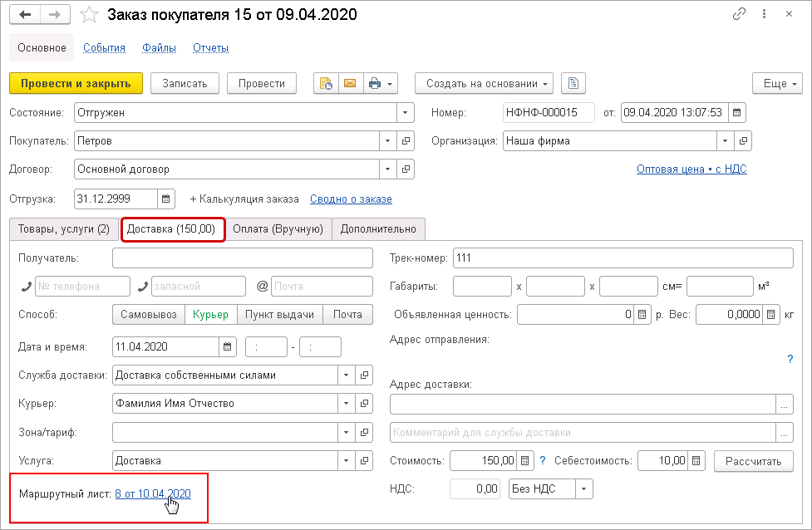
Task: Expand the Состояние dropdown
Action: click(406, 112)
